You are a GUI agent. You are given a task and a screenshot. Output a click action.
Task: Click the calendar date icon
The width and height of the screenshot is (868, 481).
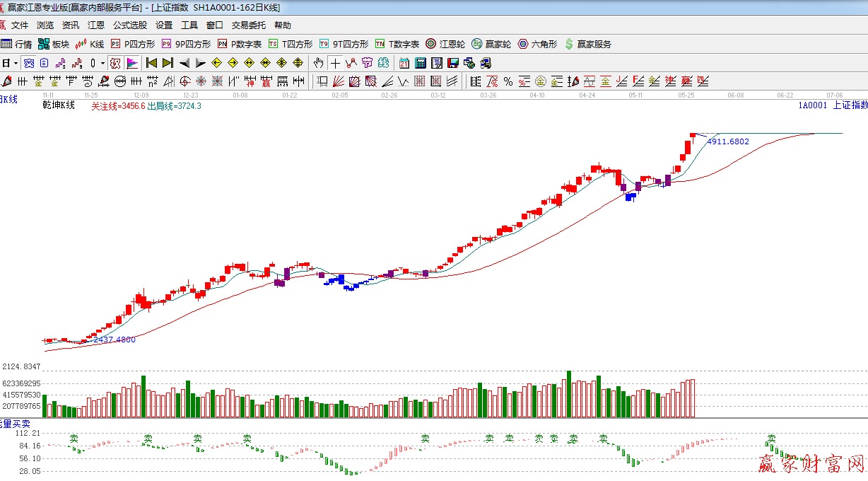tap(404, 63)
